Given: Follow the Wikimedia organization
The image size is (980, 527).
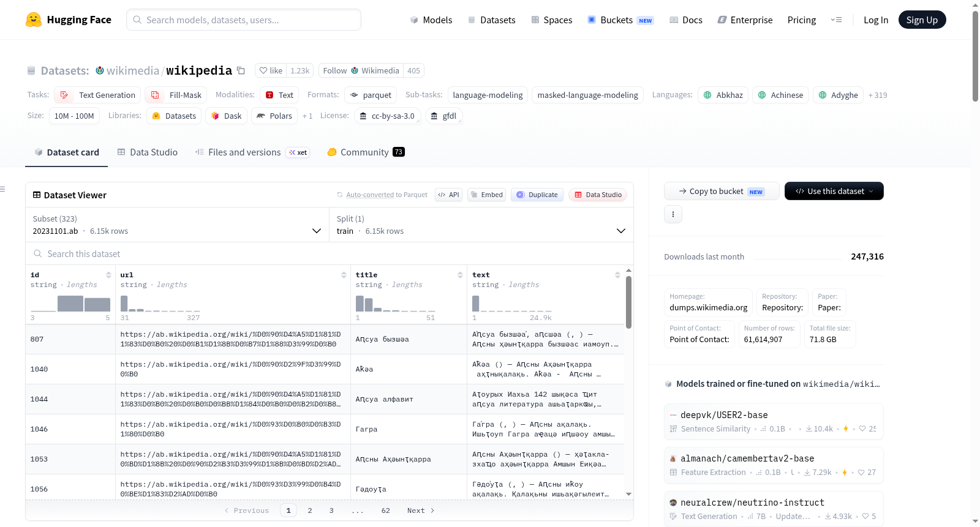Looking at the screenshot, I should [361, 70].
